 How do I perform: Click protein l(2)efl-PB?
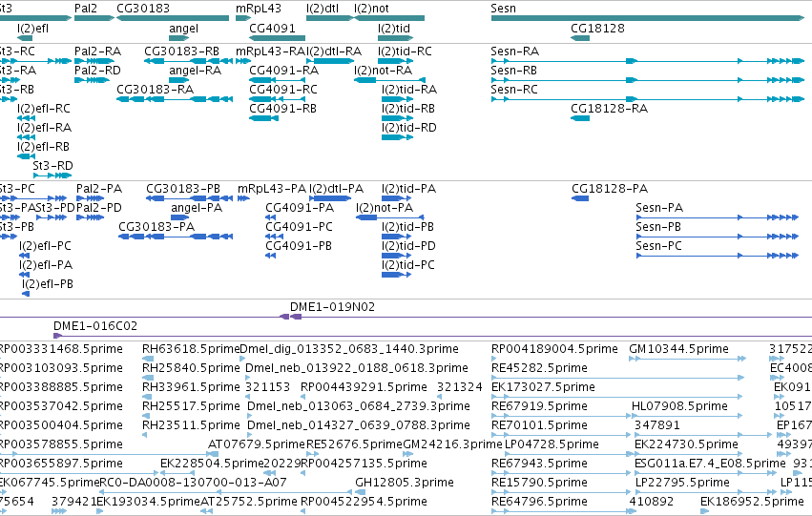point(26,294)
